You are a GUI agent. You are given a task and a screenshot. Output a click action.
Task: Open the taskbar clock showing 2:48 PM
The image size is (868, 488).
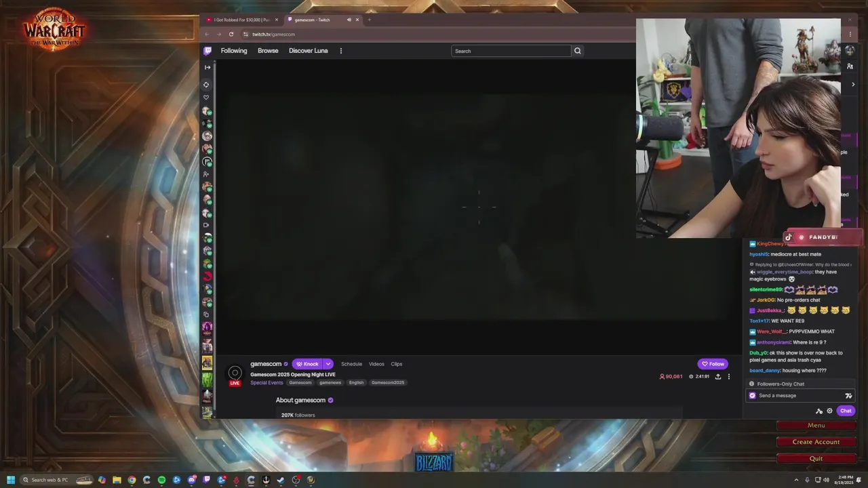pyautogui.click(x=845, y=480)
